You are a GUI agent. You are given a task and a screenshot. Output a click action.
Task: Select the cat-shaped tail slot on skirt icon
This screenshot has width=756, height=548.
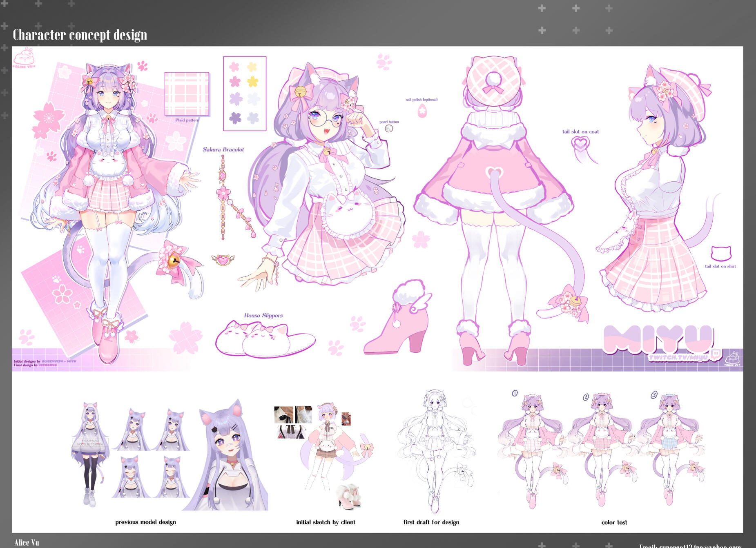click(721, 254)
